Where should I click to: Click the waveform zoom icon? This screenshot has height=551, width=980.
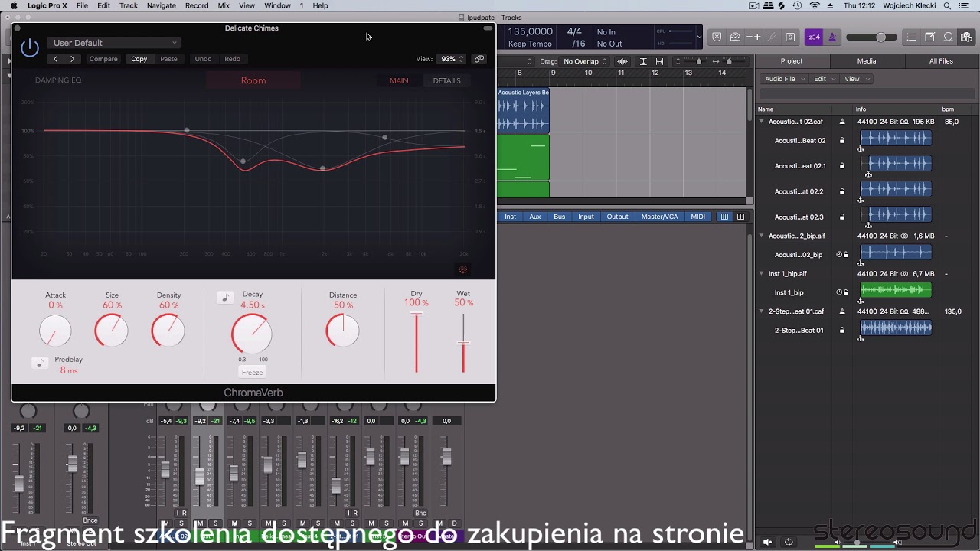pos(622,61)
